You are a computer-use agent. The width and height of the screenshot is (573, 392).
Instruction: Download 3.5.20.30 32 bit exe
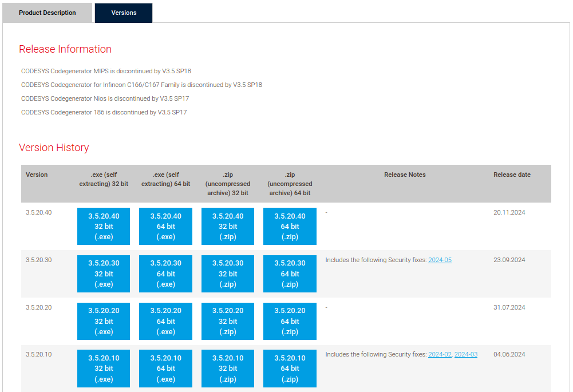(104, 274)
